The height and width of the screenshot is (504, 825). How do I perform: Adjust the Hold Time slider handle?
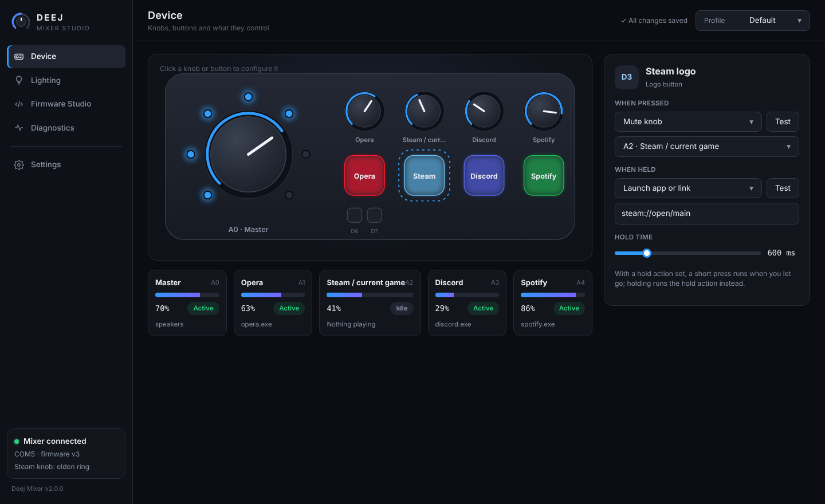pos(647,253)
